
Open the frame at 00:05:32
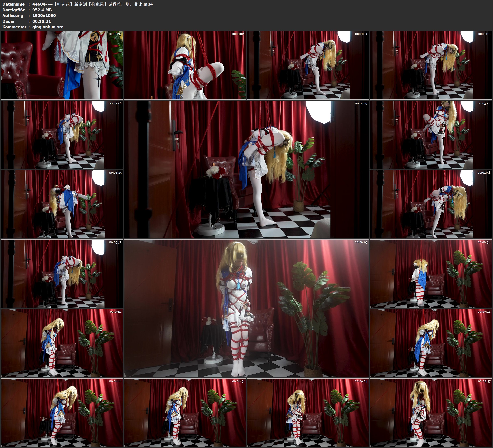[x=62, y=273]
